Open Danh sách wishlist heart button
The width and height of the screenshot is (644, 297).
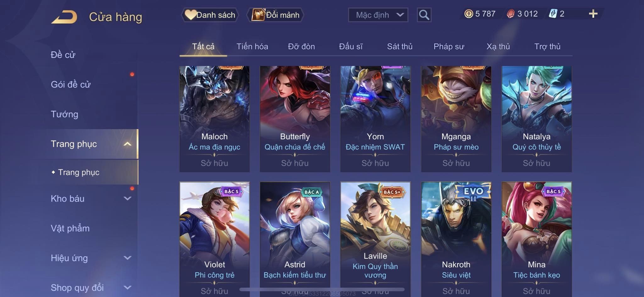210,15
